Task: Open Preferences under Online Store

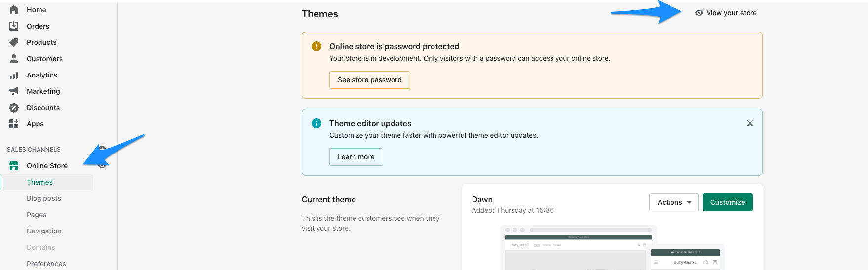Action: [x=46, y=264]
